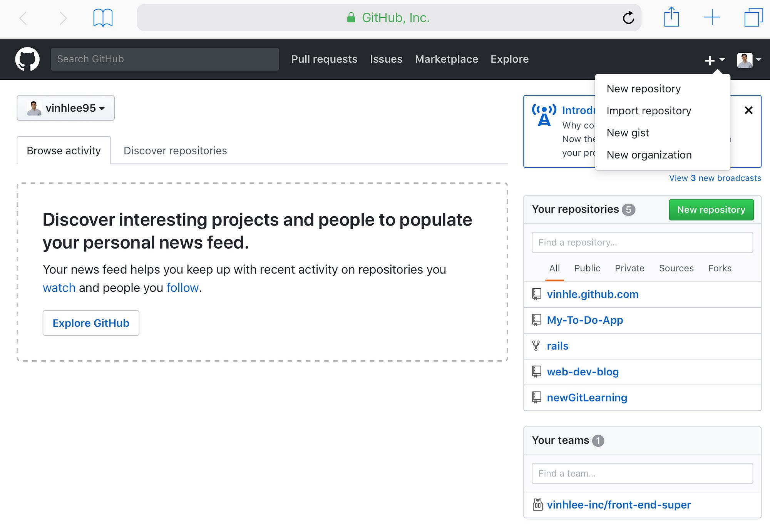Open the Safari share sheet icon
Viewport: 770px width, 532px height.
[x=671, y=17]
